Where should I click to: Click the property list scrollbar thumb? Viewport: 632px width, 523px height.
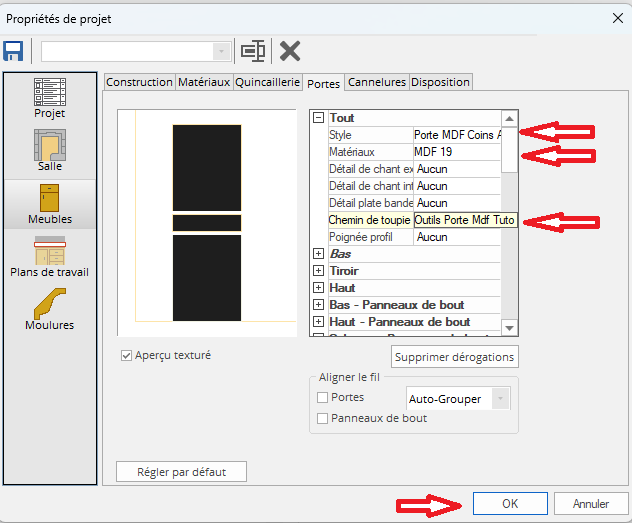[509, 150]
